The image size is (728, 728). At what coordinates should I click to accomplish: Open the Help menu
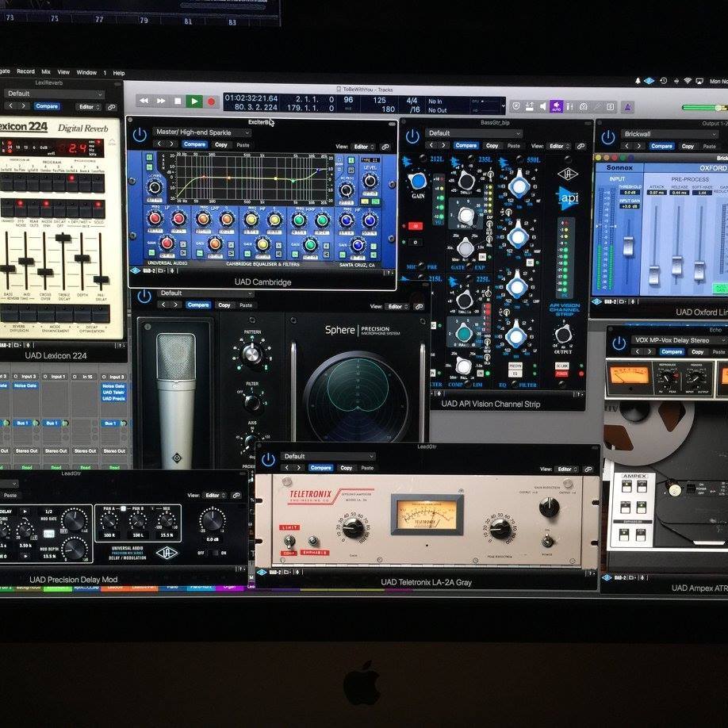click(x=119, y=73)
